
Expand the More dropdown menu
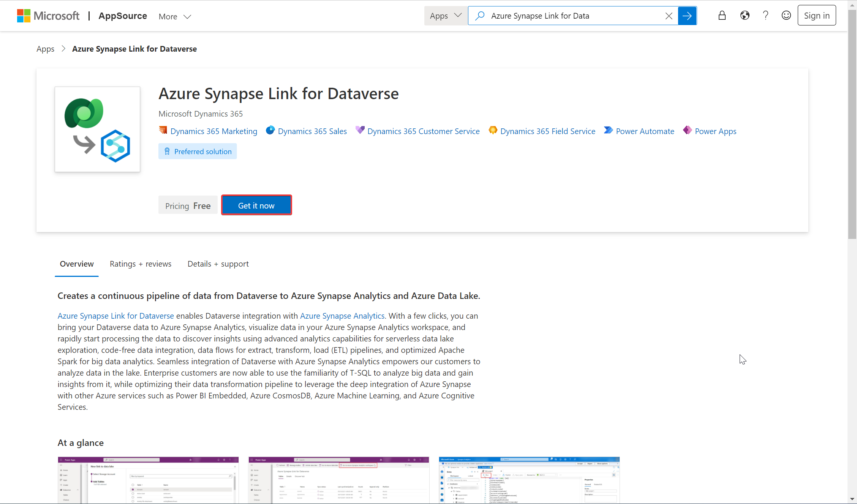pyautogui.click(x=175, y=16)
